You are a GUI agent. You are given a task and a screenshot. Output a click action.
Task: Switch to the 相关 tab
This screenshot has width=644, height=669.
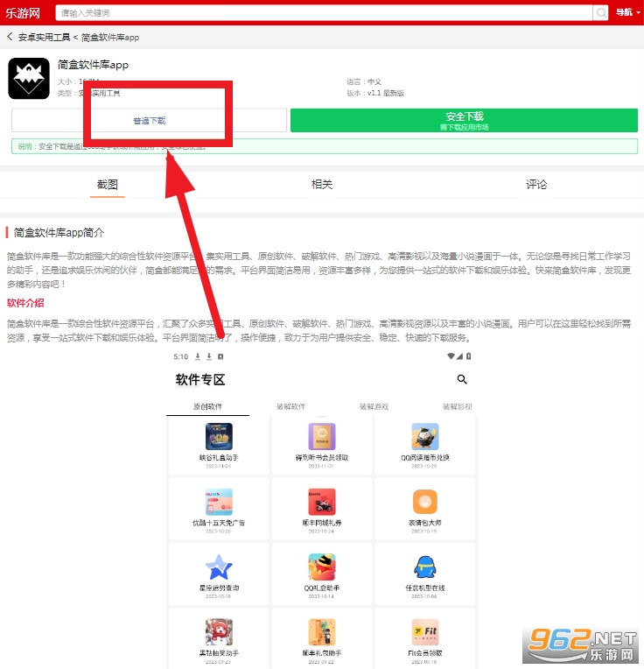322,184
